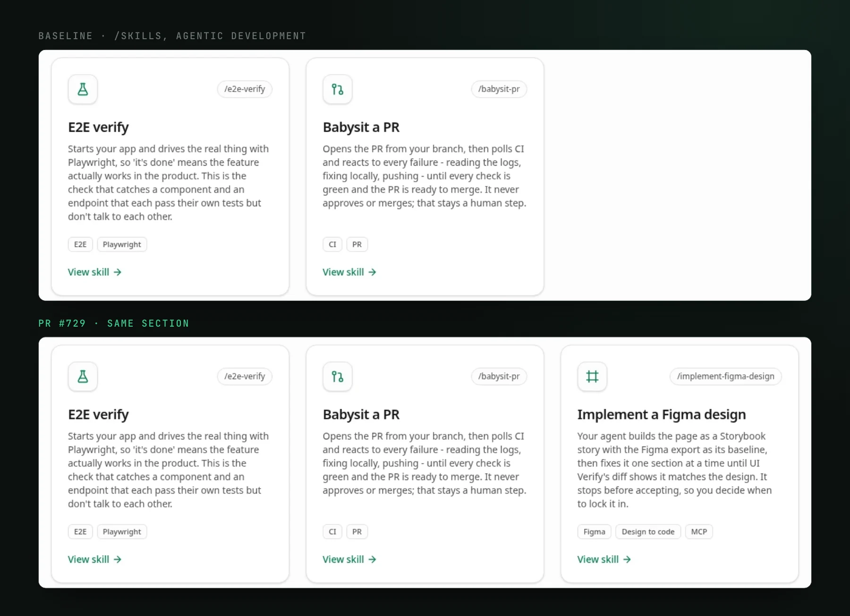Open View skill on the baseline E2E verify card
Viewport: 850px width, 616px height.
[x=94, y=272]
